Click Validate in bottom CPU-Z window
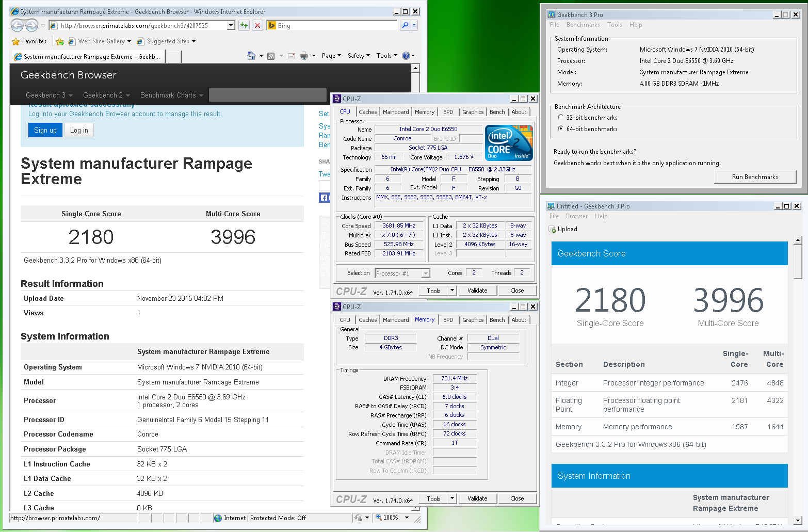The height and width of the screenshot is (532, 808). pyautogui.click(x=477, y=498)
